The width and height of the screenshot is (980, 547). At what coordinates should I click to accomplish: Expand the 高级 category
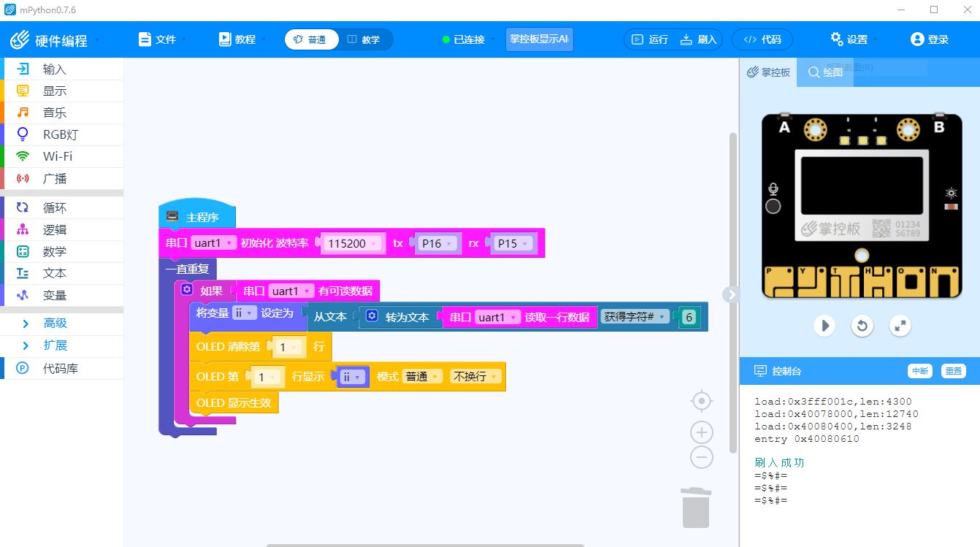[x=55, y=323]
